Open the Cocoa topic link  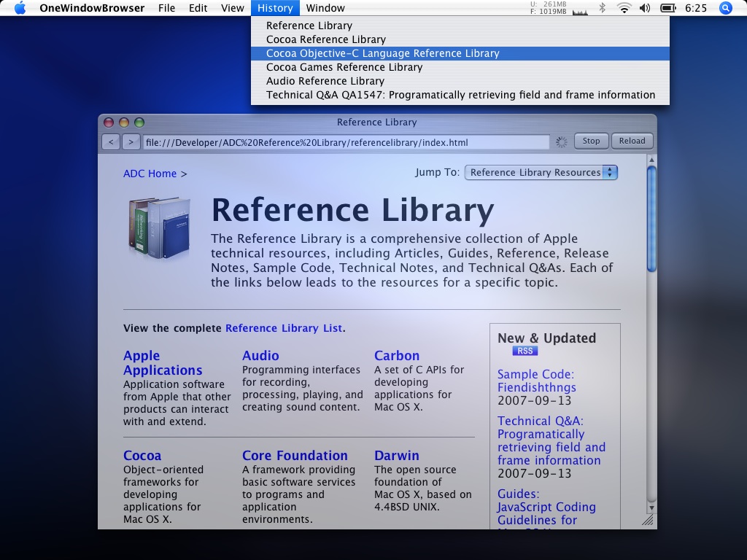pos(142,456)
